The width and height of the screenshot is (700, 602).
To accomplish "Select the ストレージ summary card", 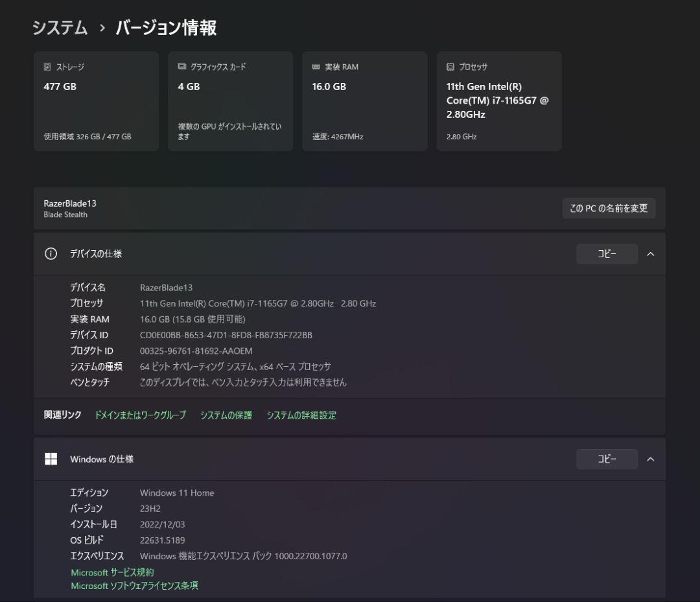I will (x=96, y=100).
